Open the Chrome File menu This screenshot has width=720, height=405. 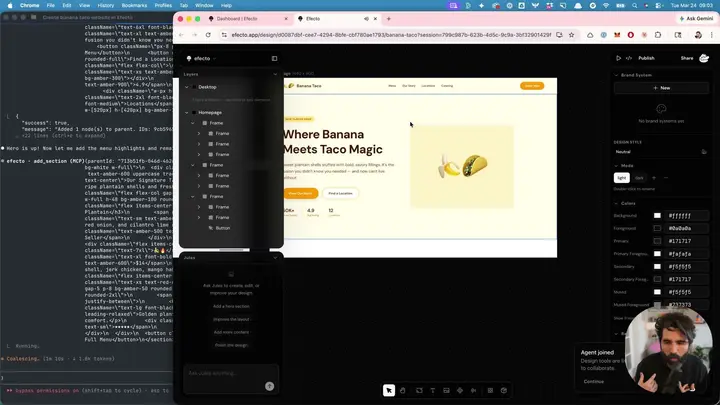(x=51, y=6)
